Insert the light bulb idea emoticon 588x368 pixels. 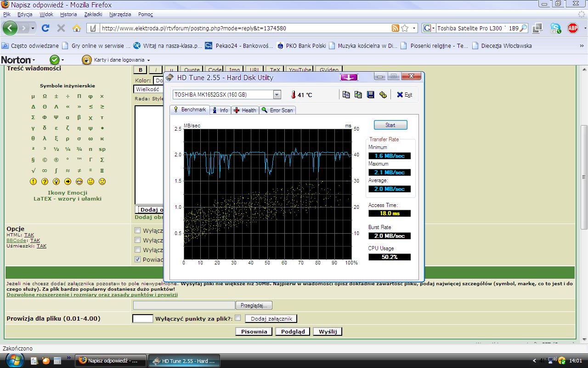coord(56,182)
